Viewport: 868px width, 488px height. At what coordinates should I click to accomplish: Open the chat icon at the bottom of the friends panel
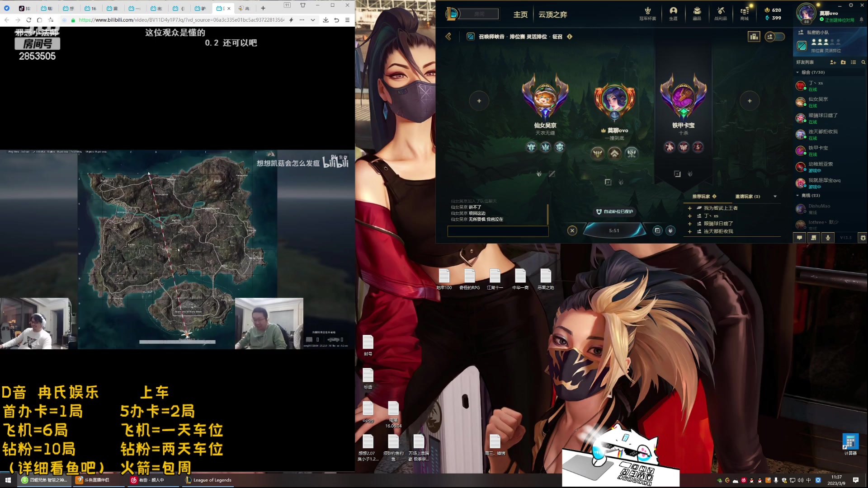(x=799, y=238)
